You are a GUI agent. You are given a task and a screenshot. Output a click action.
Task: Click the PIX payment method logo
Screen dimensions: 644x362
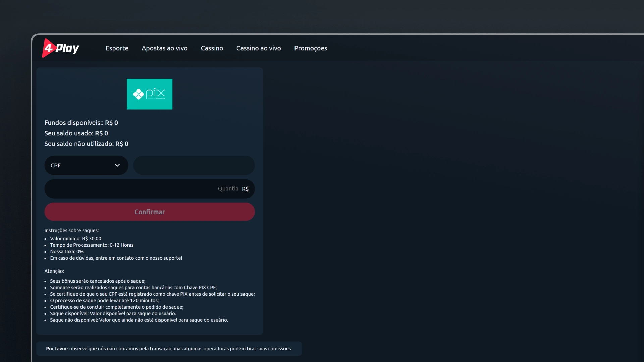(149, 94)
